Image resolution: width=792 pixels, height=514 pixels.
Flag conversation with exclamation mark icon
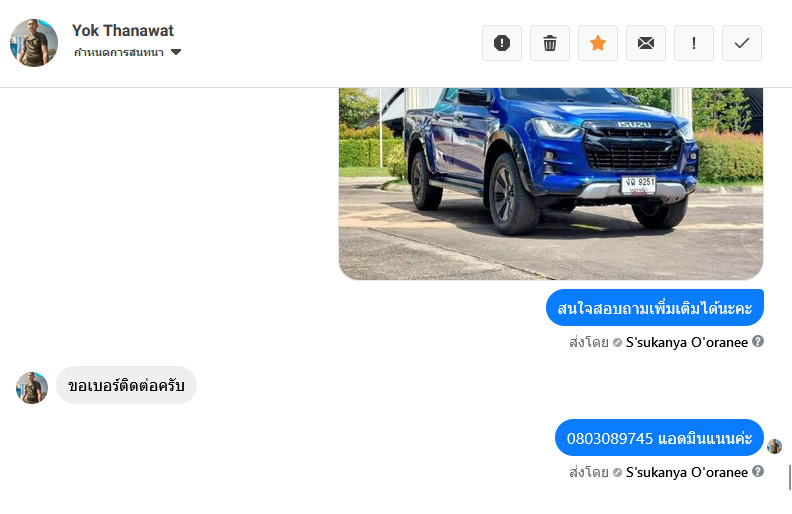pyautogui.click(x=694, y=43)
